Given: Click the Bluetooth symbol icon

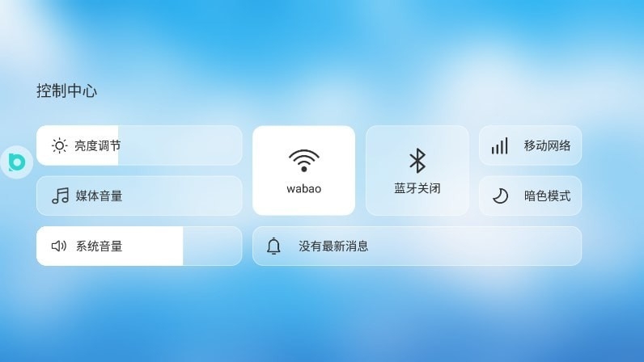Looking at the screenshot, I should (417, 161).
